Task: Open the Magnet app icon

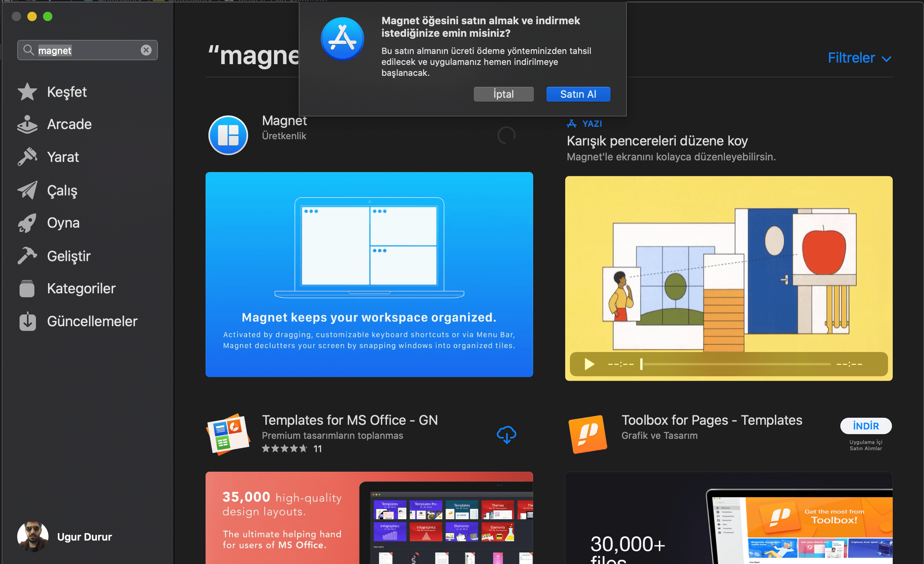Action: (x=228, y=135)
